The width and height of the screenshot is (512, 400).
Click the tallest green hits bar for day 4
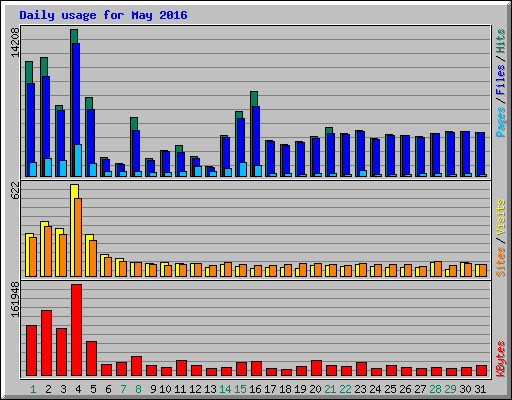click(x=74, y=36)
